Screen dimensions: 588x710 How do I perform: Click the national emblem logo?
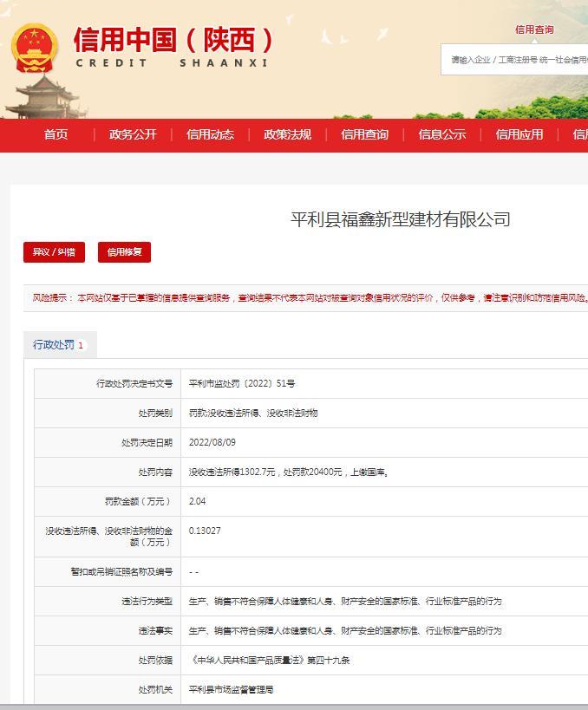[x=35, y=49]
